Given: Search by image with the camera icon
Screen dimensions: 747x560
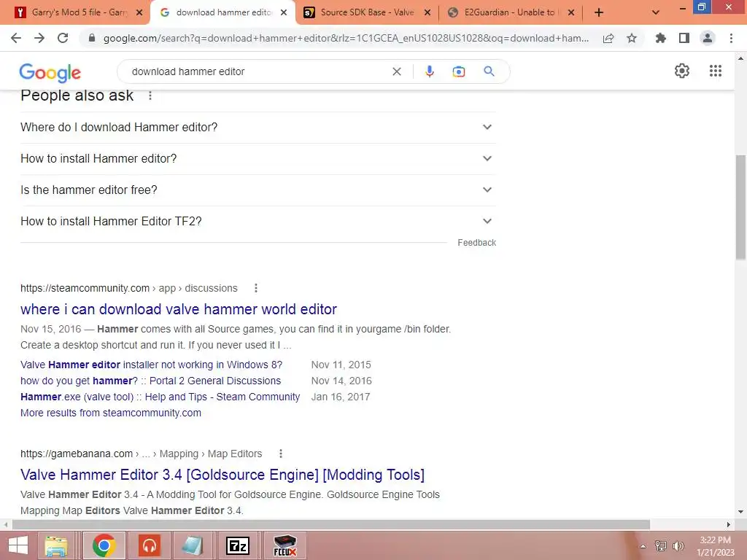Looking at the screenshot, I should (459, 71).
